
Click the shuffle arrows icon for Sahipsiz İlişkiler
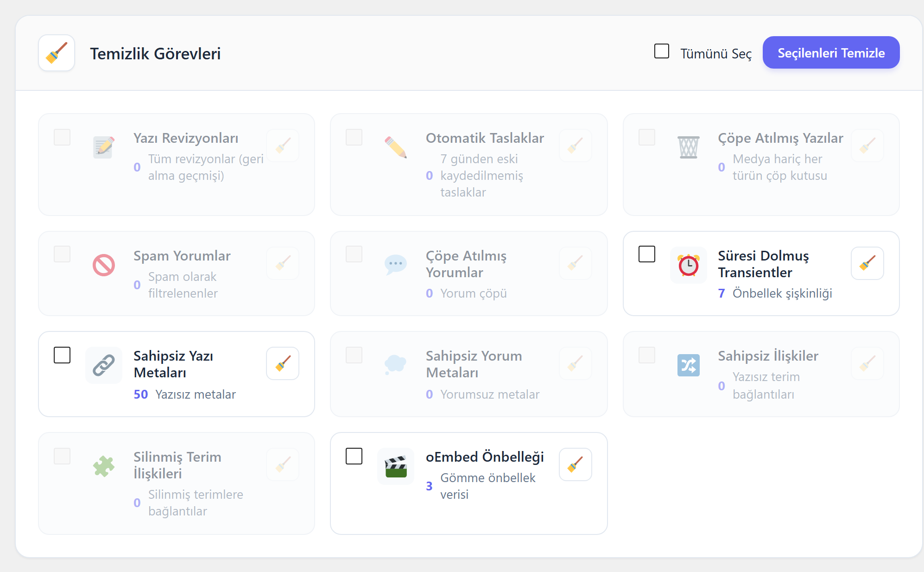coord(689,365)
